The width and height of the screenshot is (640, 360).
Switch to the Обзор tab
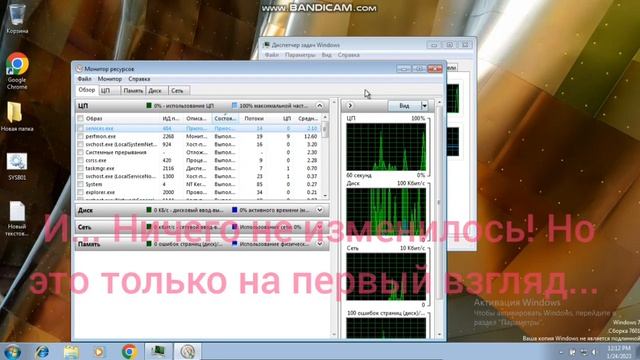click(87, 90)
